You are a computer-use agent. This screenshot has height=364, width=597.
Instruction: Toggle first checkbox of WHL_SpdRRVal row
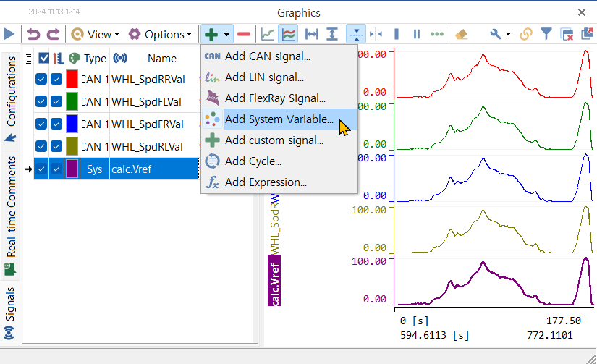click(x=41, y=79)
